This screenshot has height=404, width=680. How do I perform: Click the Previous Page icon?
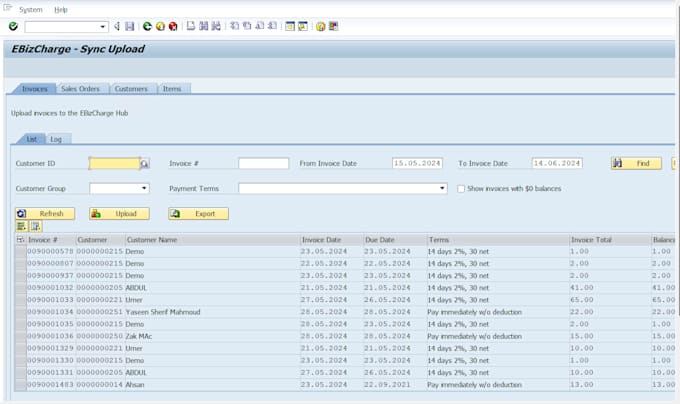point(247,26)
